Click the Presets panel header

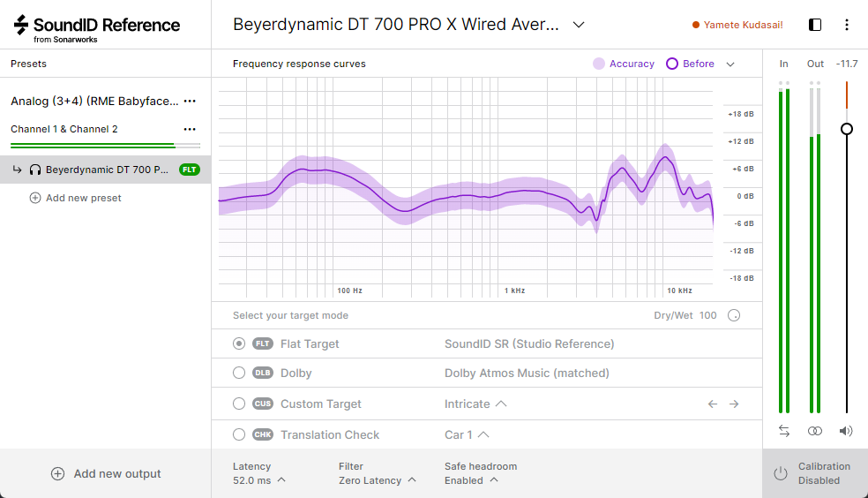click(28, 64)
